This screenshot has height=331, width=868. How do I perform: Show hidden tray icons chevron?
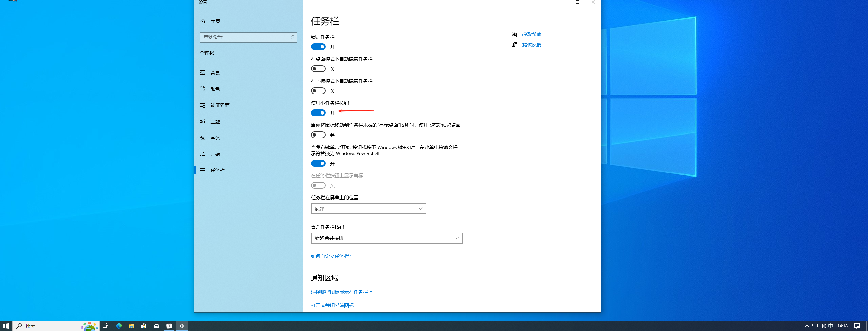(807, 326)
